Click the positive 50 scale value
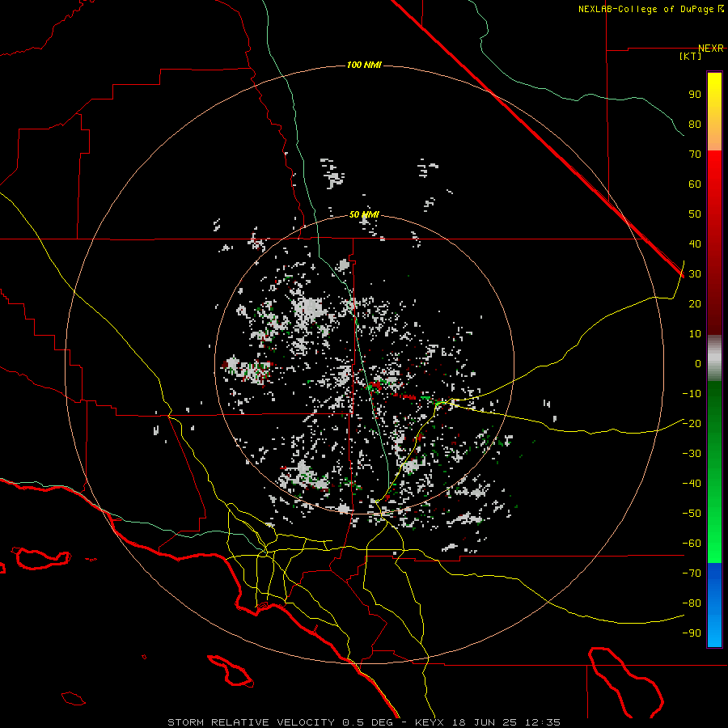728x728 pixels. [695, 214]
